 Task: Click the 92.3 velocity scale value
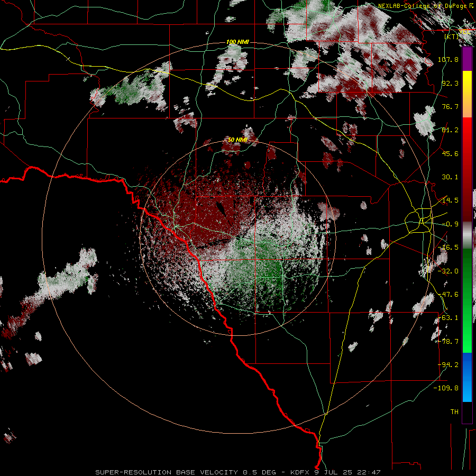pos(450,83)
